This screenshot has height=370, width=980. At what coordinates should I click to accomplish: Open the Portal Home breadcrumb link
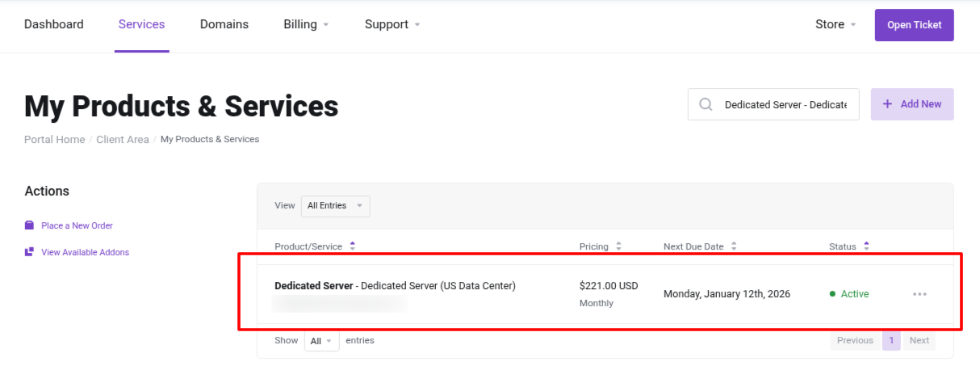[54, 140]
